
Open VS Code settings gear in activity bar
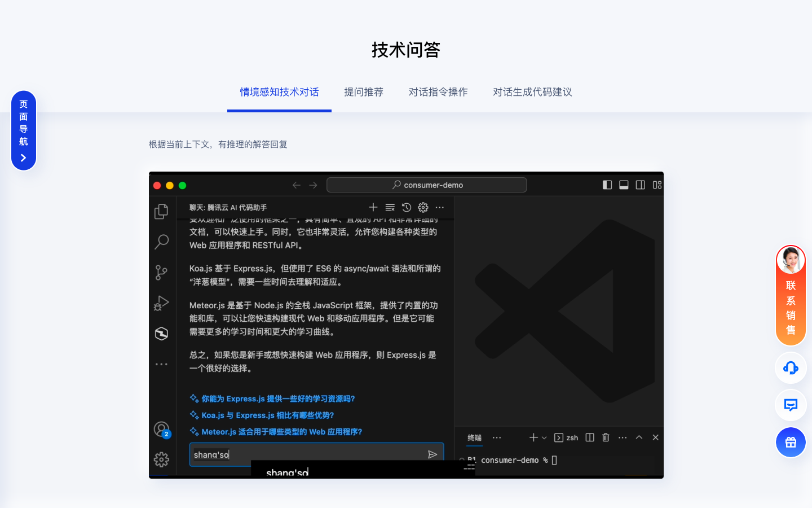pos(161,459)
